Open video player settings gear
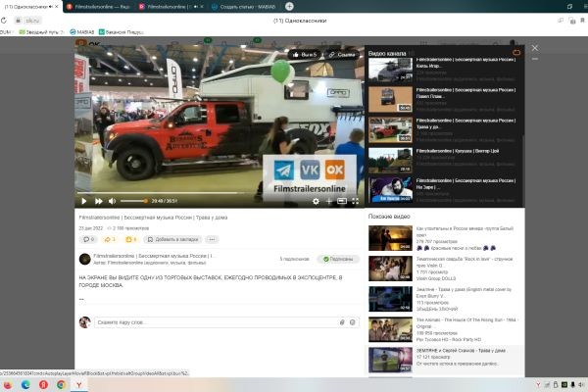The height and width of the screenshot is (392, 588). click(316, 202)
